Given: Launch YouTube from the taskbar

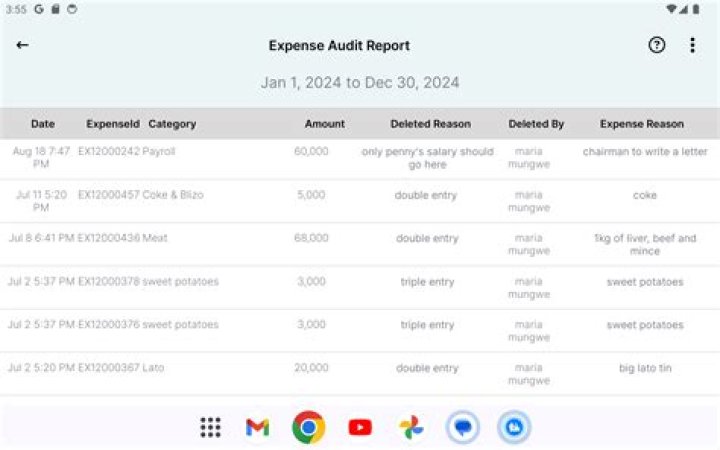Looking at the screenshot, I should (360, 427).
